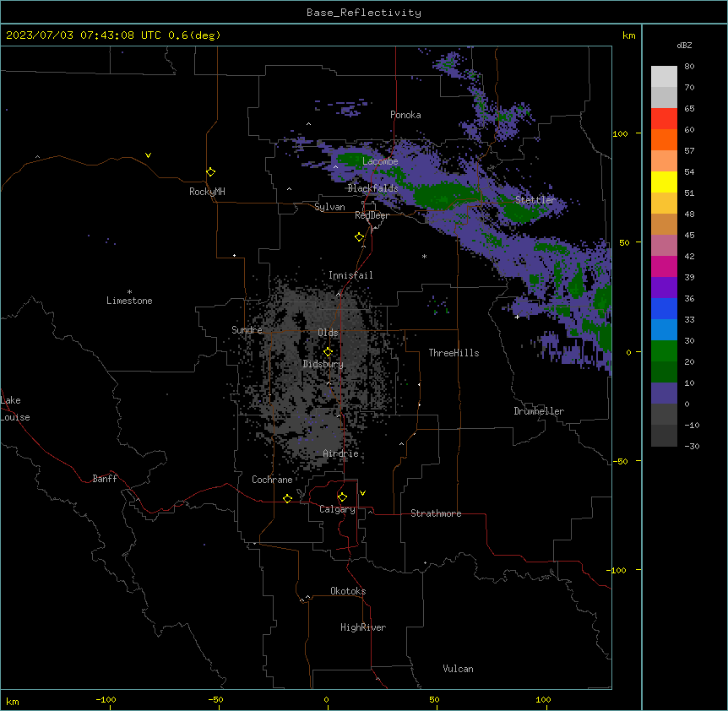The width and height of the screenshot is (728, 711).
Task: Click the white plus marker below Stettler echoes
Action: coord(517,317)
